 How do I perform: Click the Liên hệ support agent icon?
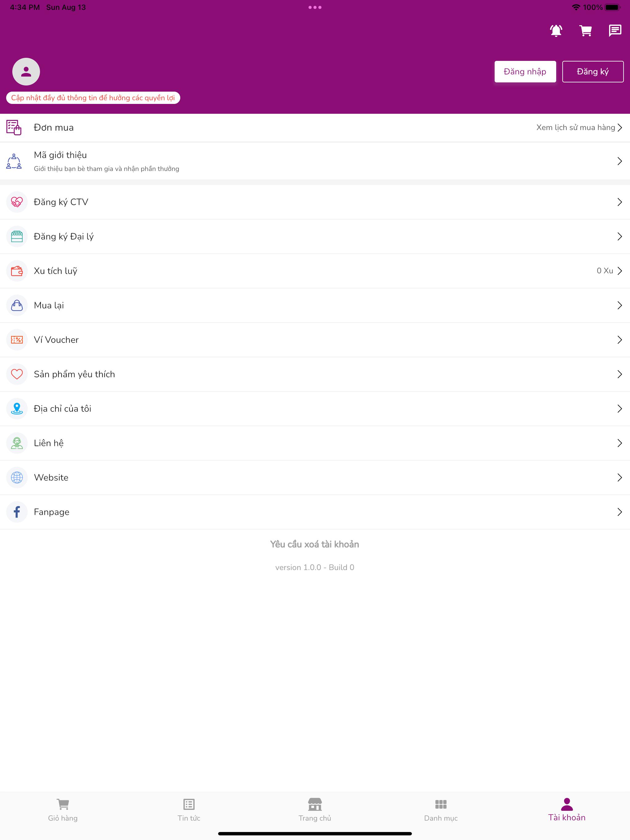17,443
